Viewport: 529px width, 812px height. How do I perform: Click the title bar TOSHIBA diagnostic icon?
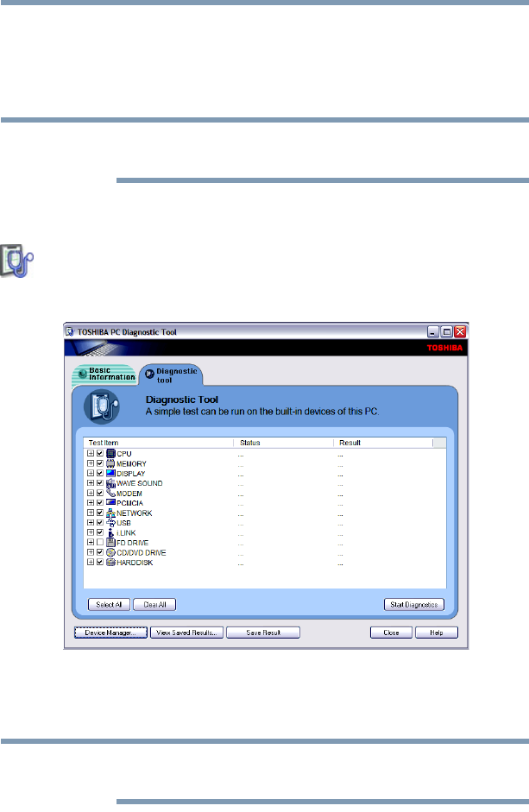tap(70, 332)
